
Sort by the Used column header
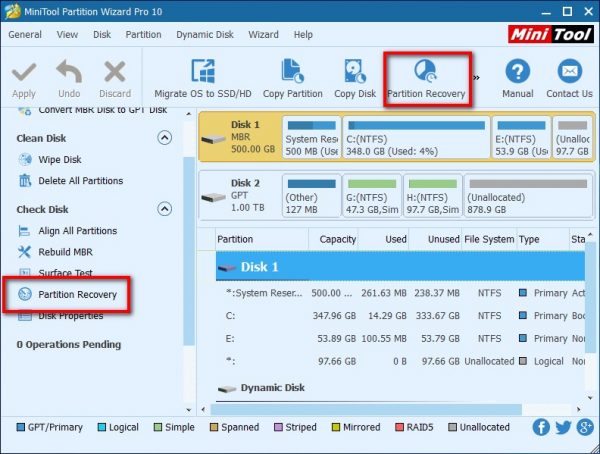[383, 239]
